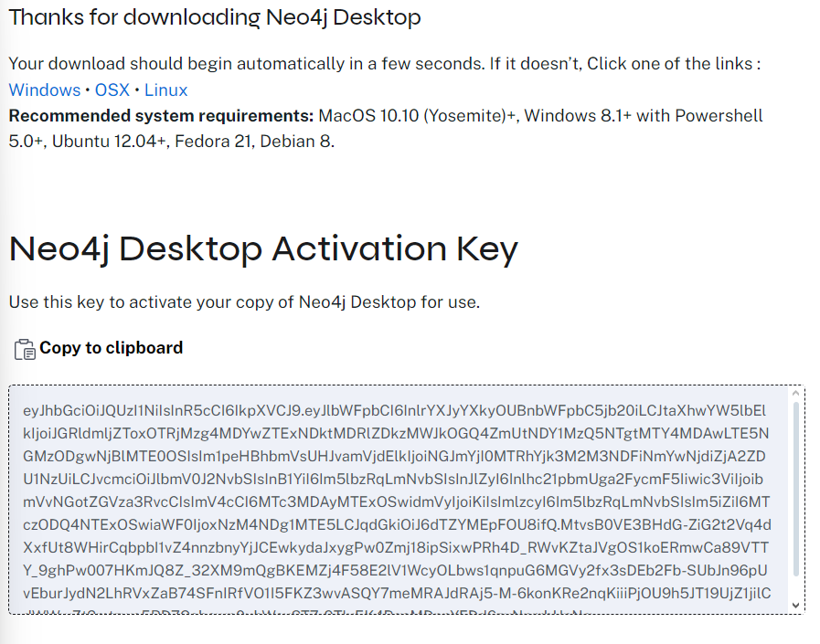This screenshot has width=820, height=644.
Task: Download Neo4j Desktop for Linux
Action: pyautogui.click(x=165, y=90)
